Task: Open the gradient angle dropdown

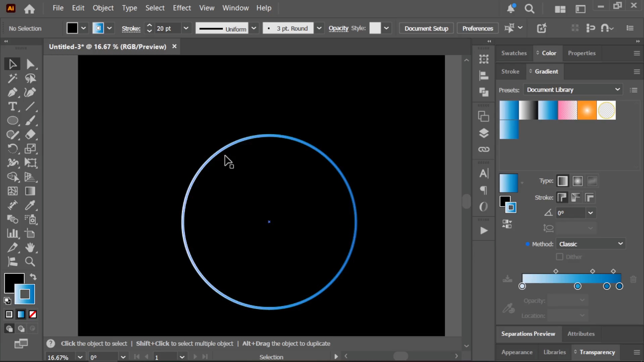Action: (x=591, y=213)
